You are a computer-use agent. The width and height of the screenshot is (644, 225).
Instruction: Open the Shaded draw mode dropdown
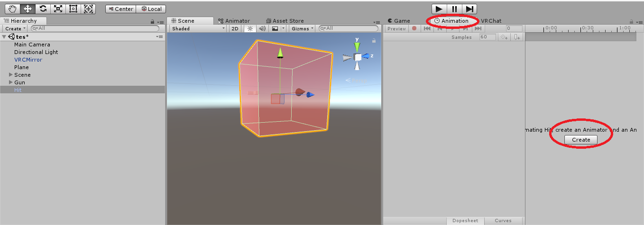point(198,28)
